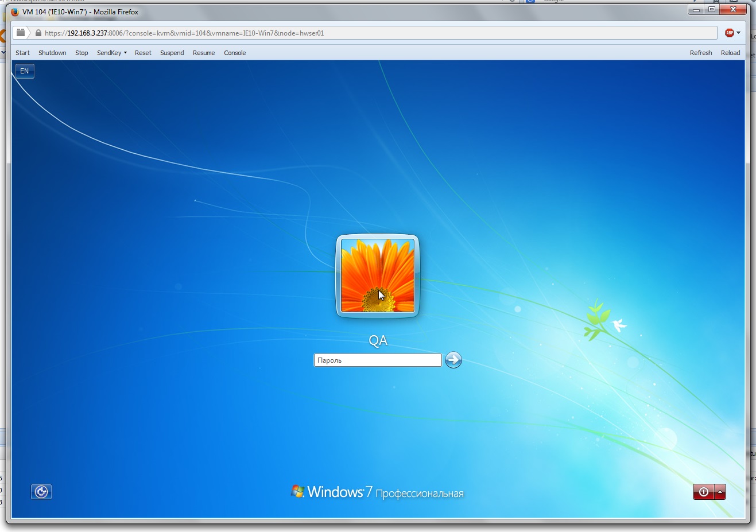756x532 pixels.
Task: Click Reset in the console toolbar
Action: (143, 53)
